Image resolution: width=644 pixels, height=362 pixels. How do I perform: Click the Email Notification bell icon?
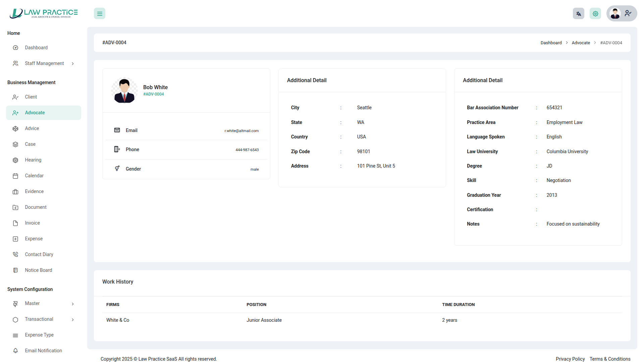click(15, 351)
